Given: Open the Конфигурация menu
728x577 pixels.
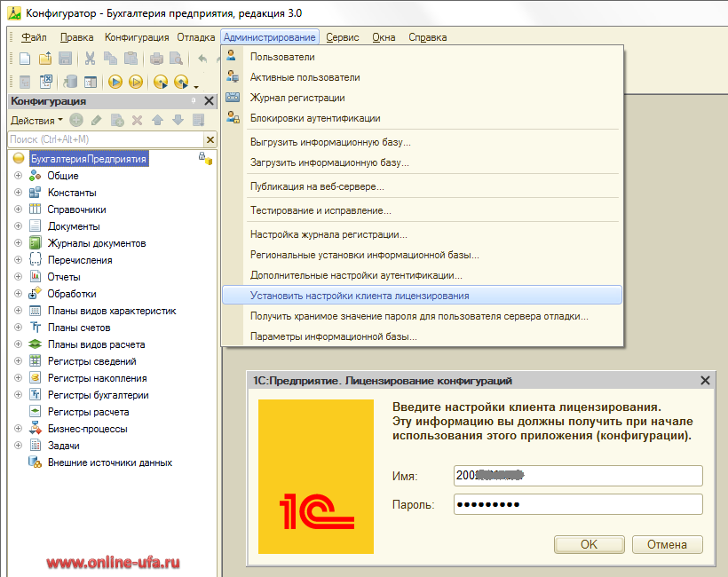Looking at the screenshot, I should coord(137,37).
